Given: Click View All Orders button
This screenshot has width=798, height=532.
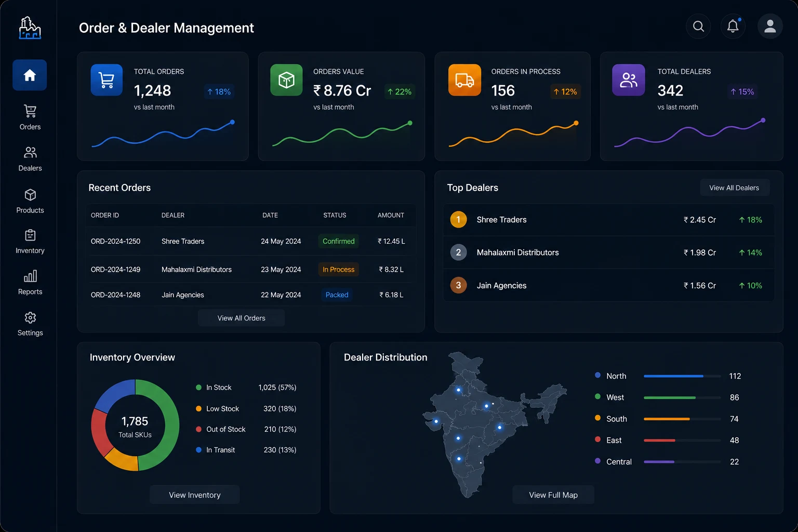Looking at the screenshot, I should click(241, 318).
